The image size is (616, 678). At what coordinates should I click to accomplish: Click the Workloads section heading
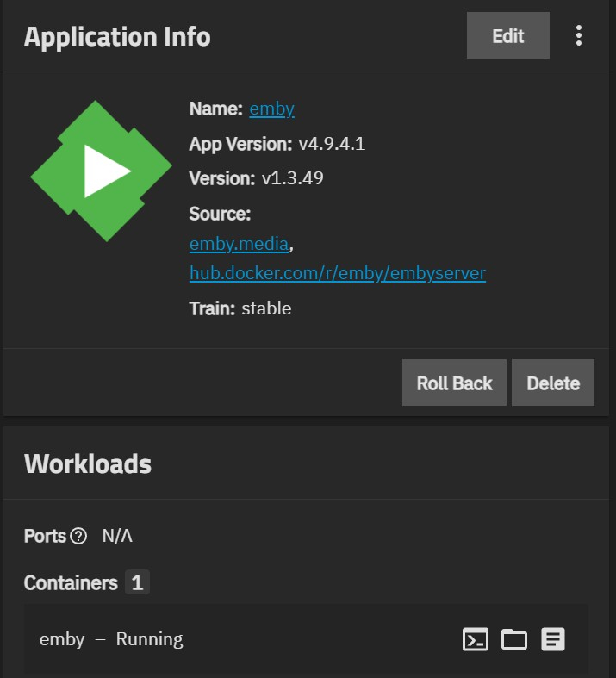(88, 463)
